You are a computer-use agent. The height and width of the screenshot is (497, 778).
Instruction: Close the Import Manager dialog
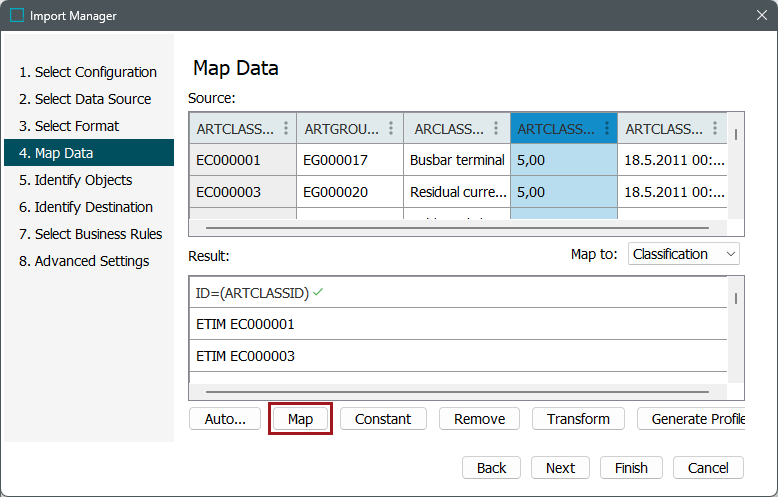pyautogui.click(x=761, y=16)
